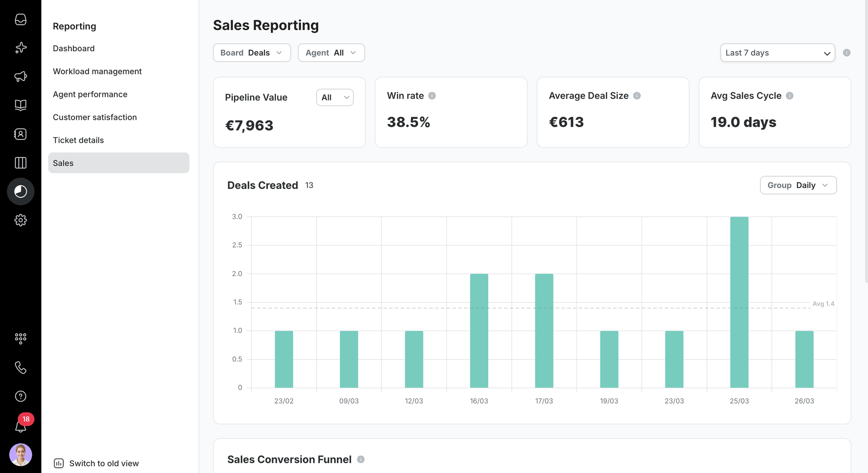Image resolution: width=868 pixels, height=473 pixels.
Task: Open notifications bell with 18 badge
Action: tap(20, 425)
